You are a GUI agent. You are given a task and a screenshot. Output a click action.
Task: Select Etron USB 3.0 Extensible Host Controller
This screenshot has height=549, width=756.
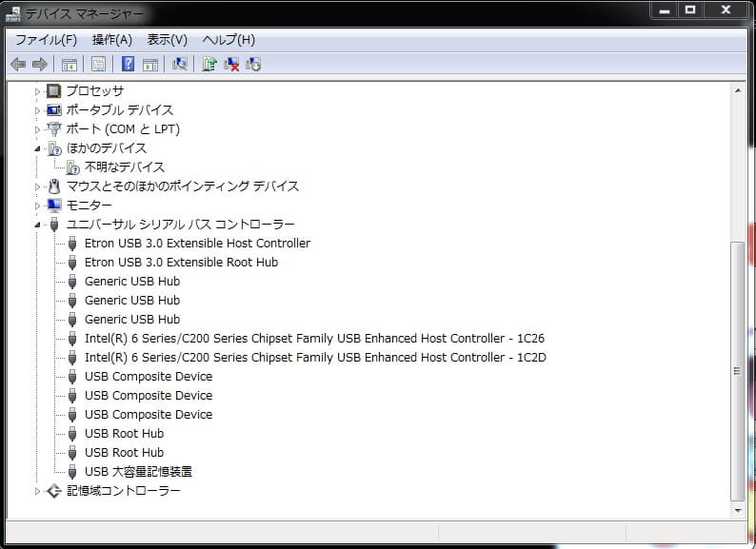[197, 244]
